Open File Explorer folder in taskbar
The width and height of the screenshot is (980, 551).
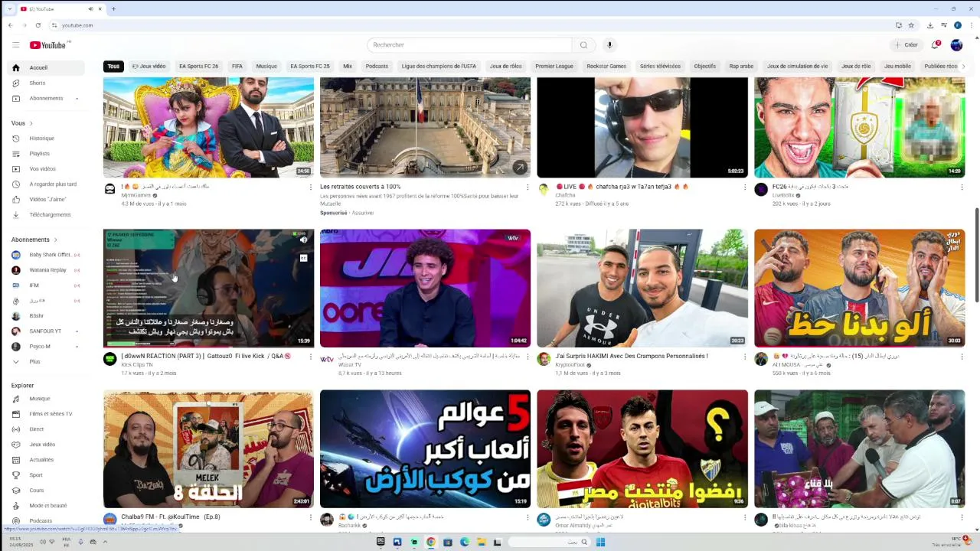coord(481,543)
